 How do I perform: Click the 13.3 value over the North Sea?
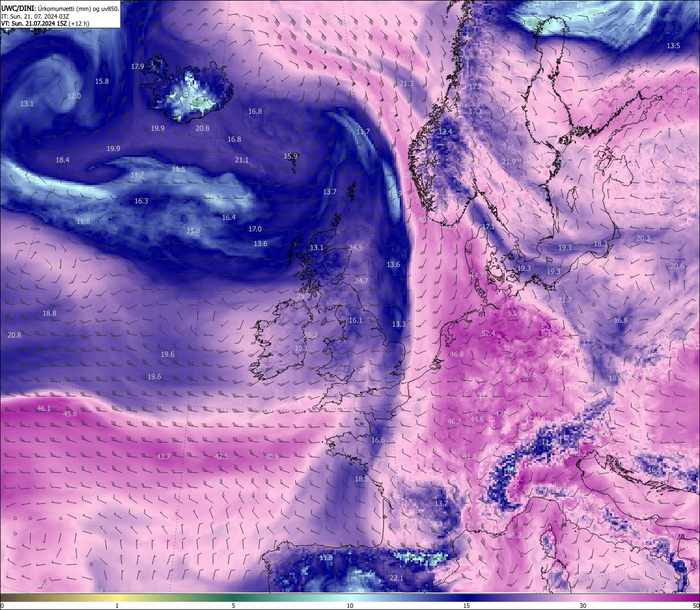399,324
